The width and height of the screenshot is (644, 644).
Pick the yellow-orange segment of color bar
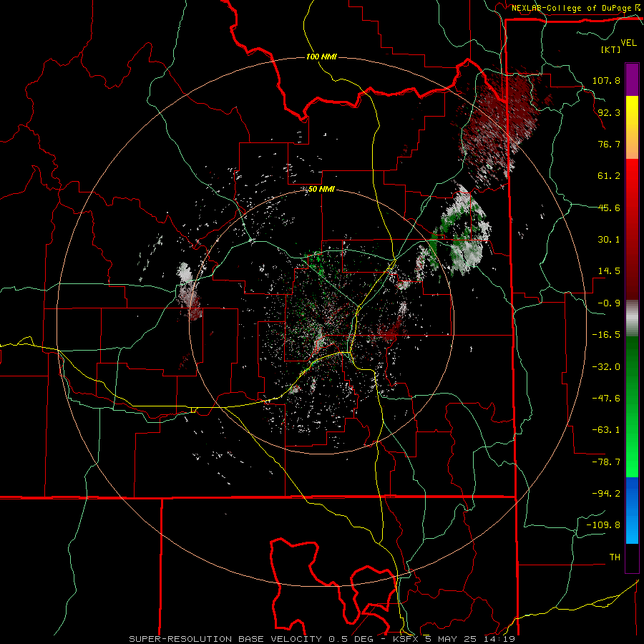(632, 127)
